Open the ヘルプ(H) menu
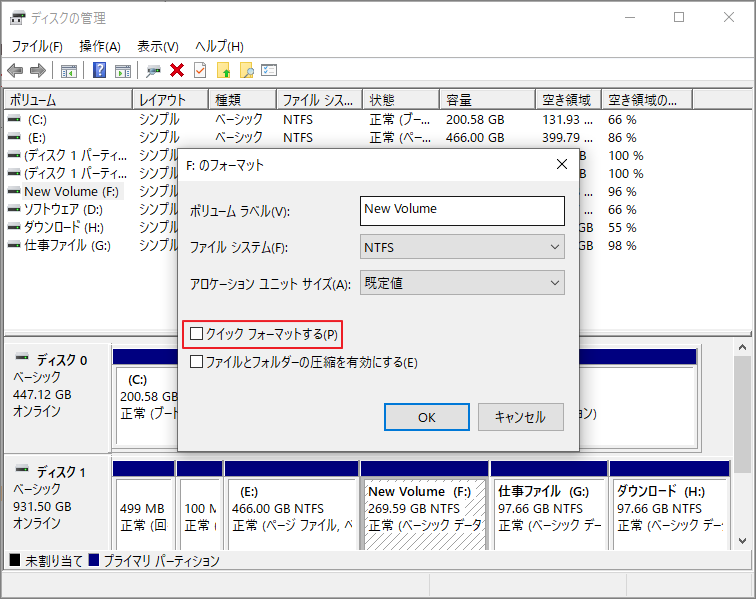Screen dimensions: 756x599 point(219,46)
